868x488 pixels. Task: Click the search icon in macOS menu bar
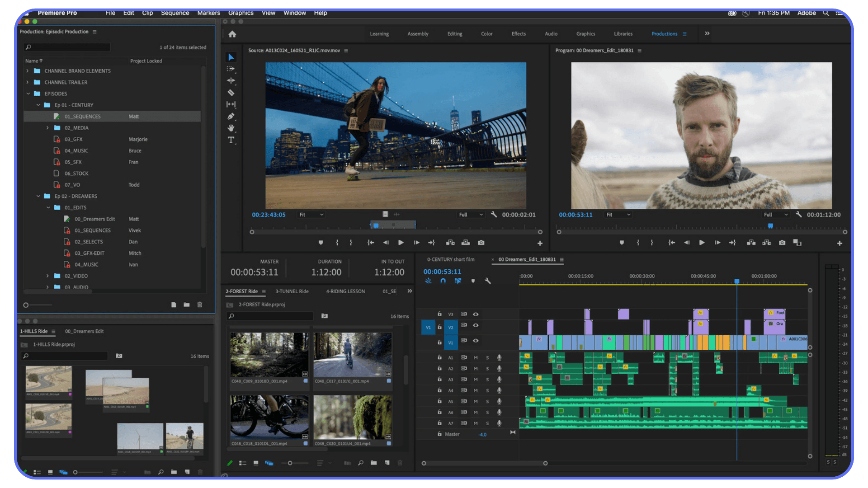click(x=826, y=13)
